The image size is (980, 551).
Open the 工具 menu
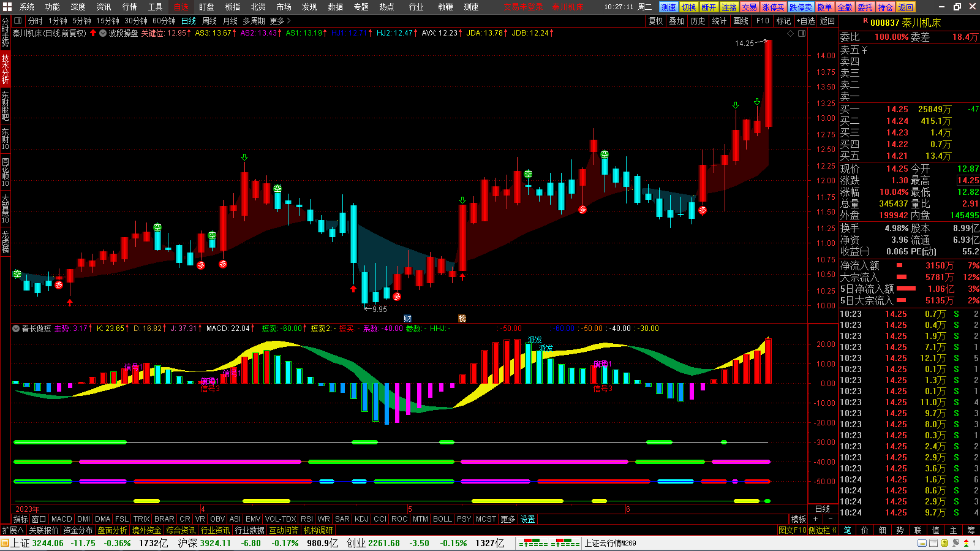(x=156, y=7)
